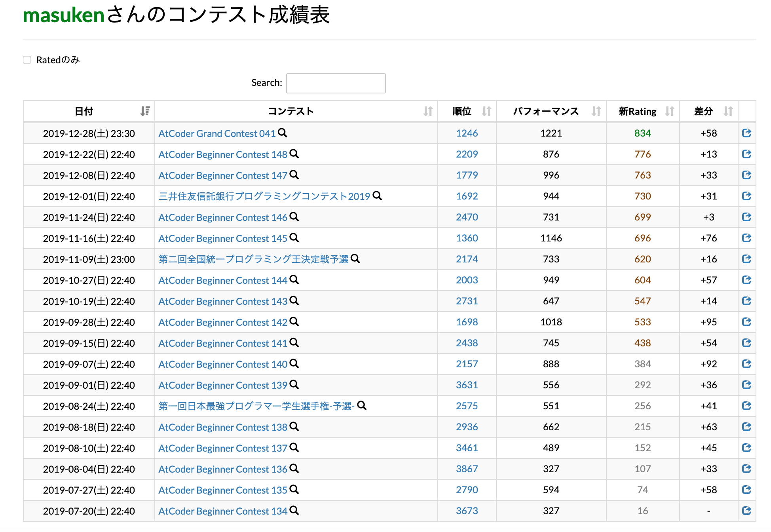Click share icon in 2019-08-24 row

[747, 406]
